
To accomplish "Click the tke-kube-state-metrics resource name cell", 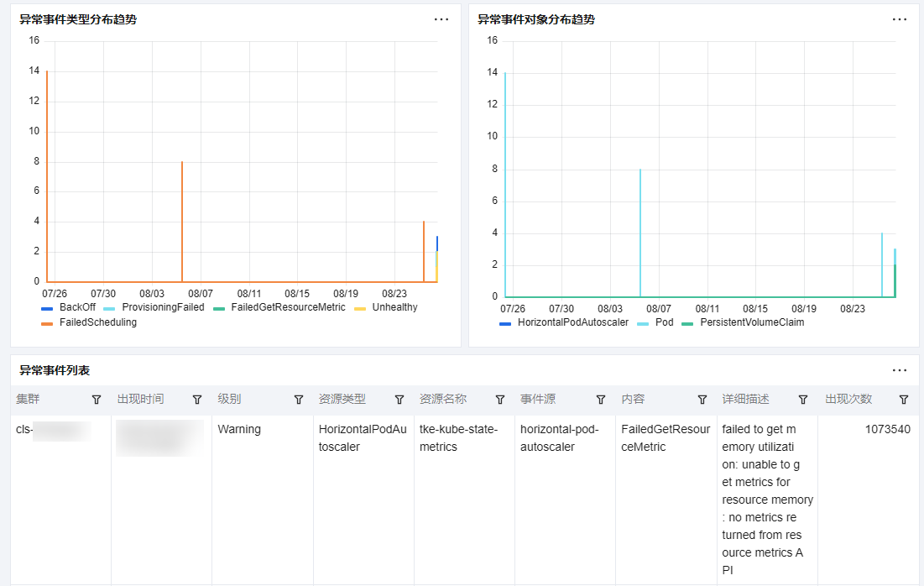I will [458, 438].
